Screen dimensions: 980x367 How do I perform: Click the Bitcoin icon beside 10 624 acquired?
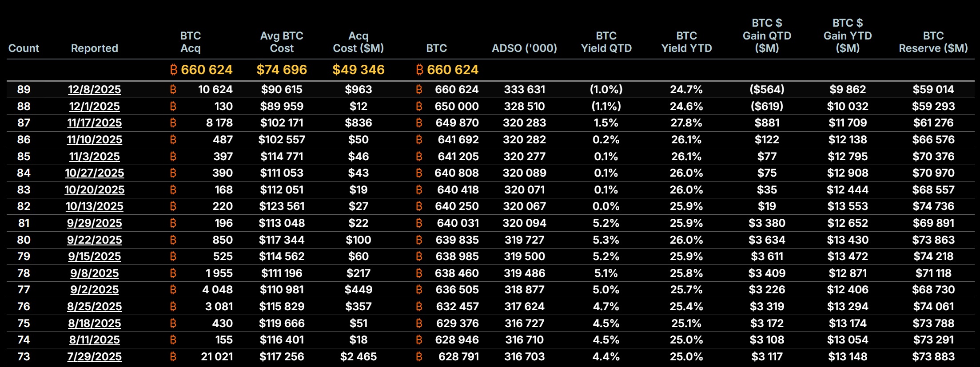point(173,90)
